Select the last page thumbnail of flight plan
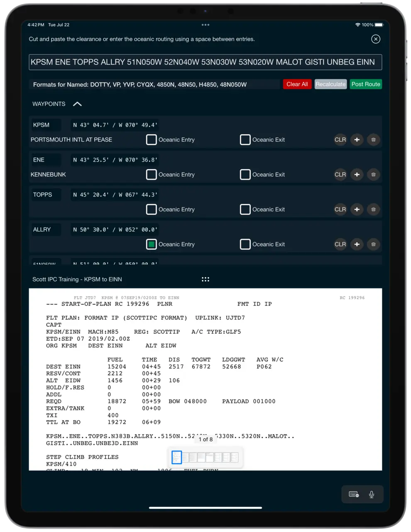The height and width of the screenshot is (532, 411). 235,457
